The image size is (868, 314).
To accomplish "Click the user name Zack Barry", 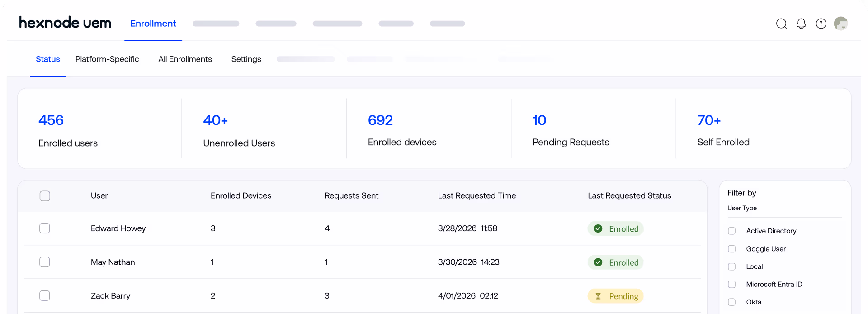I will point(110,295).
